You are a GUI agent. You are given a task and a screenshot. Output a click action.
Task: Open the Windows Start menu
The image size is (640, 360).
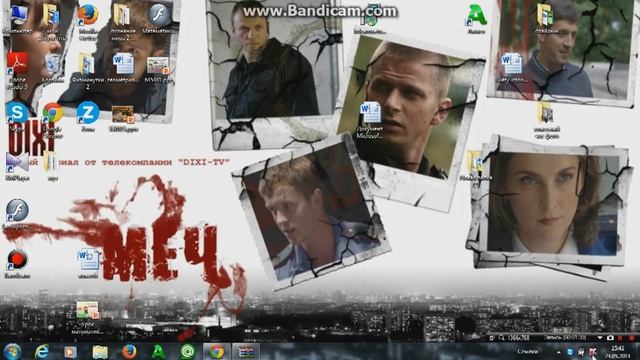tap(13, 351)
